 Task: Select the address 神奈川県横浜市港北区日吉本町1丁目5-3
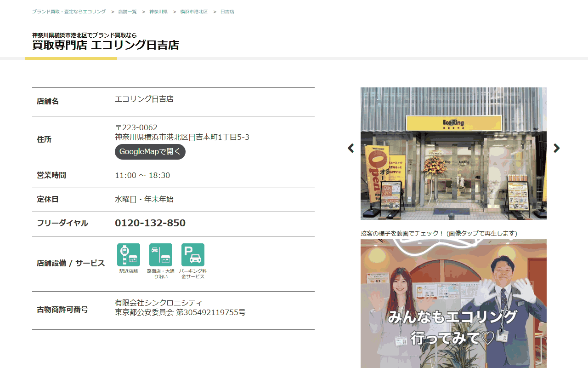182,137
